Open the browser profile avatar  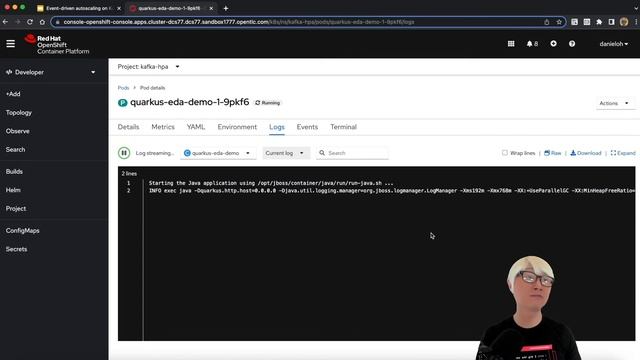coord(624,22)
